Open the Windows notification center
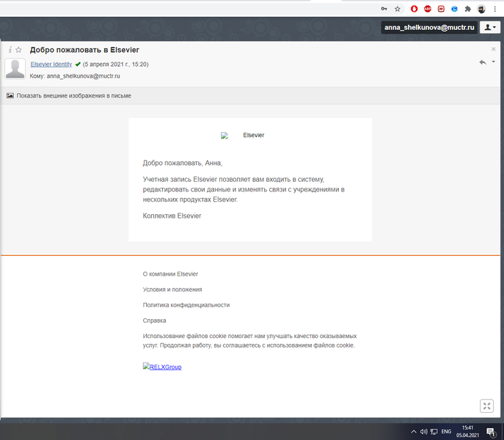 (x=490, y=432)
